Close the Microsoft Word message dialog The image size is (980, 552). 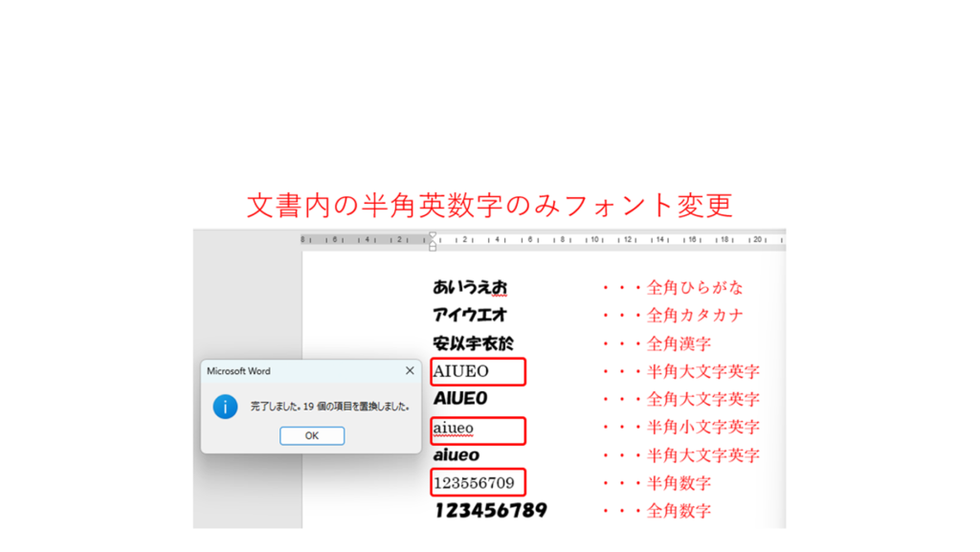point(410,371)
